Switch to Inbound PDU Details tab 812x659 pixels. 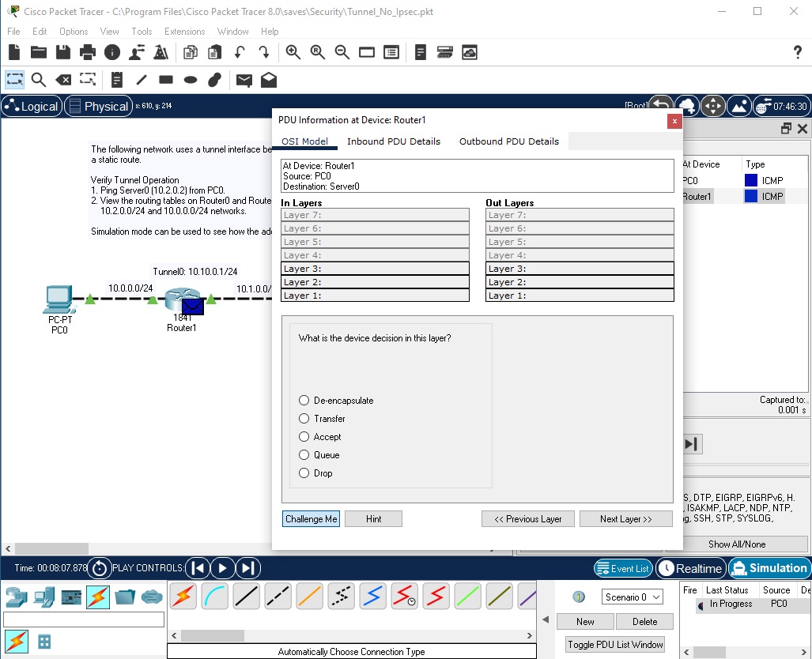394,141
